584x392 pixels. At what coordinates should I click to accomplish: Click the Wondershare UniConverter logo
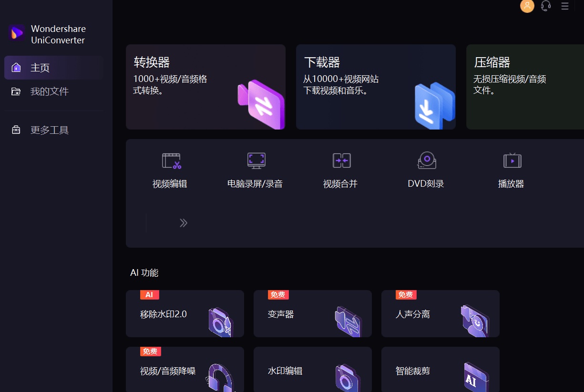[48, 34]
